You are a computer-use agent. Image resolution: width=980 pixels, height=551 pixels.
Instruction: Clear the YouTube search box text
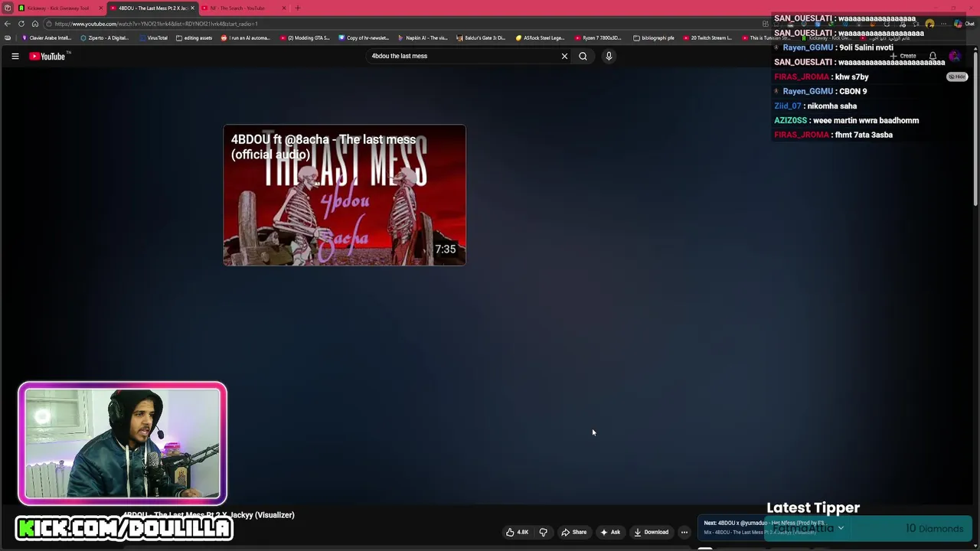(x=564, y=56)
